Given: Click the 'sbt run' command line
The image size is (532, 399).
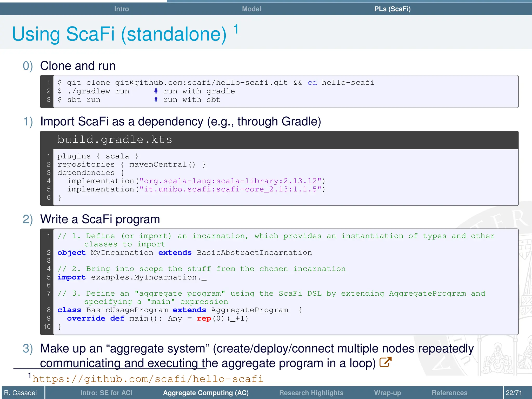Looking at the screenshot, I should (139, 100).
